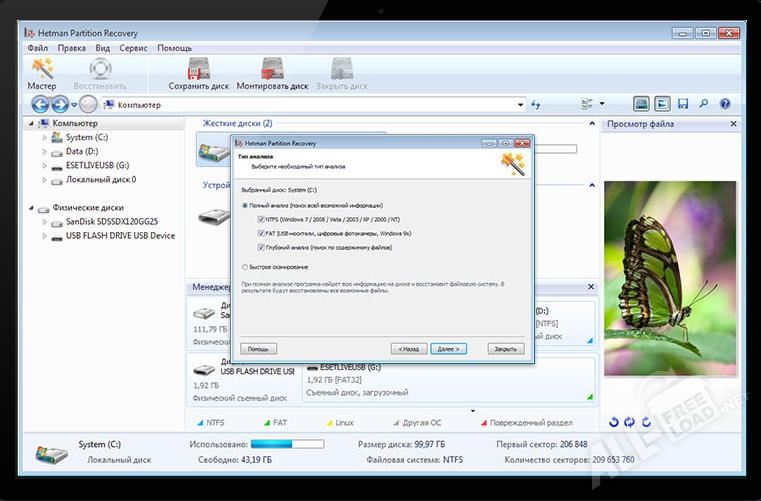Choose the Быстрое сканирование option

pos(246,267)
